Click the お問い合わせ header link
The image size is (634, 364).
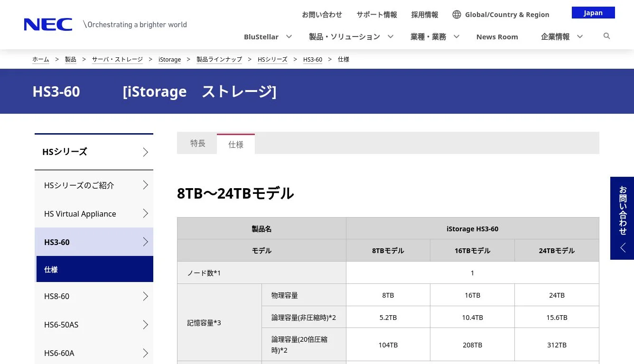[x=322, y=15]
